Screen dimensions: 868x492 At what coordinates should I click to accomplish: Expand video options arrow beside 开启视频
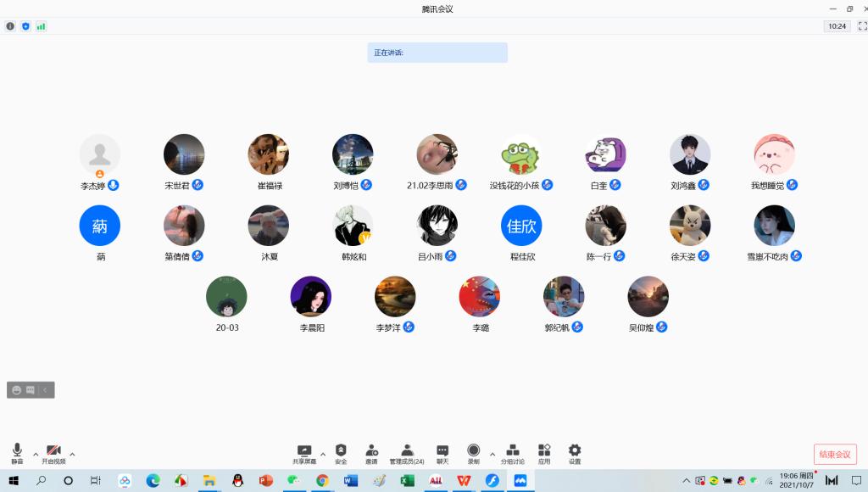tap(72, 455)
